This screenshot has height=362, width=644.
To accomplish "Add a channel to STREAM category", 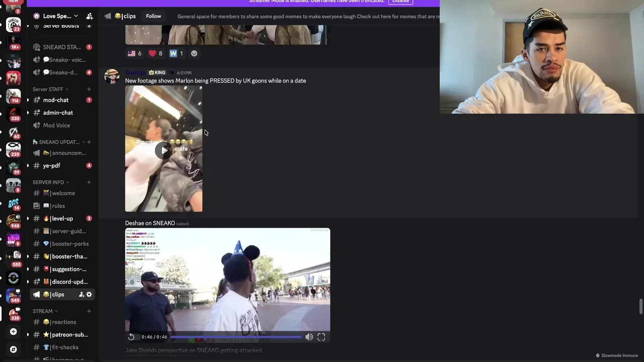I will [x=89, y=311].
